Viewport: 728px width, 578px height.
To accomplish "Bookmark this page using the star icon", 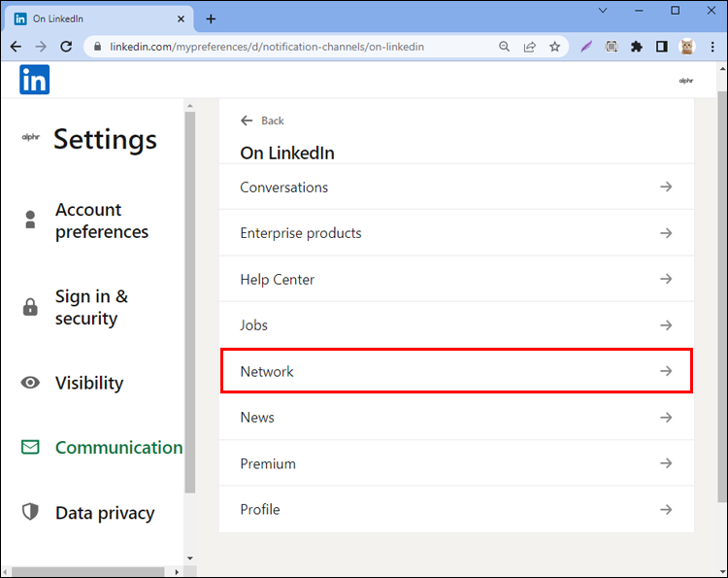I will tap(554, 47).
